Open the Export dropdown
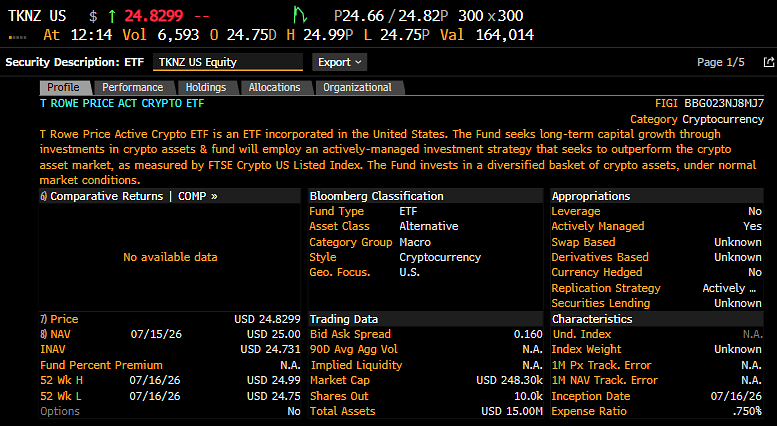777x426 pixels. click(339, 62)
